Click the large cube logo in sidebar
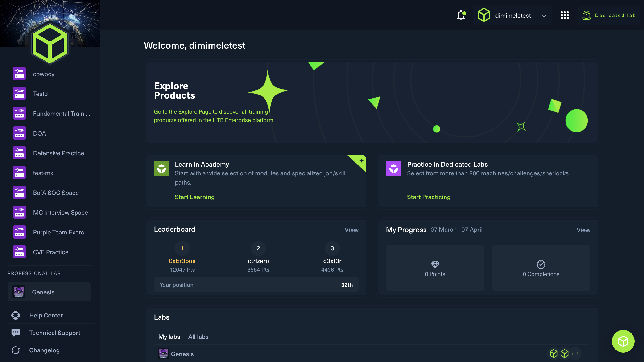 (50, 44)
